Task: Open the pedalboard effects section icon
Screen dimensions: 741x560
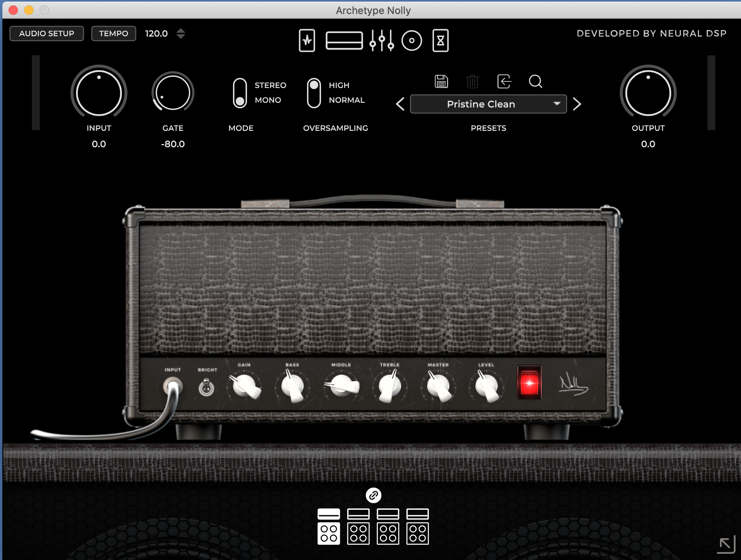Action: [x=307, y=41]
